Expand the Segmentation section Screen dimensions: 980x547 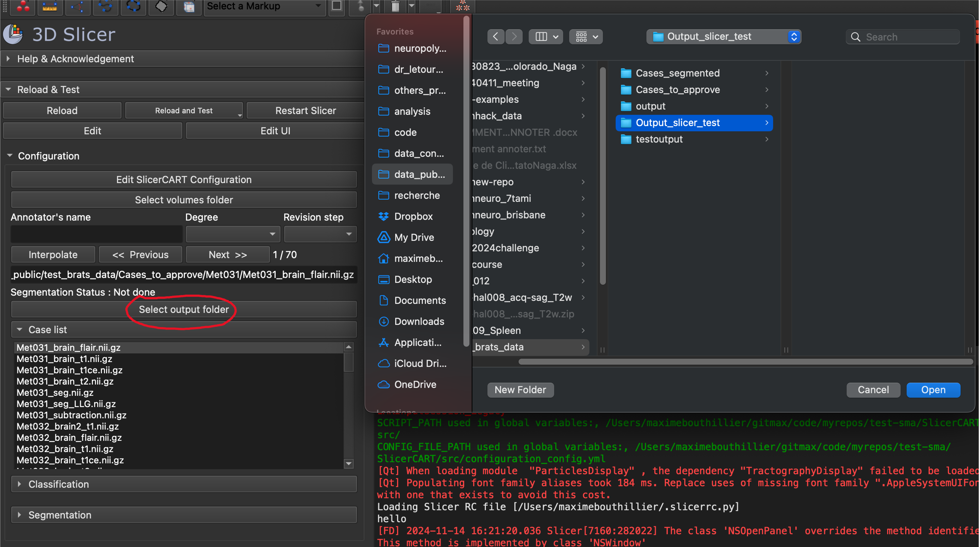point(184,515)
